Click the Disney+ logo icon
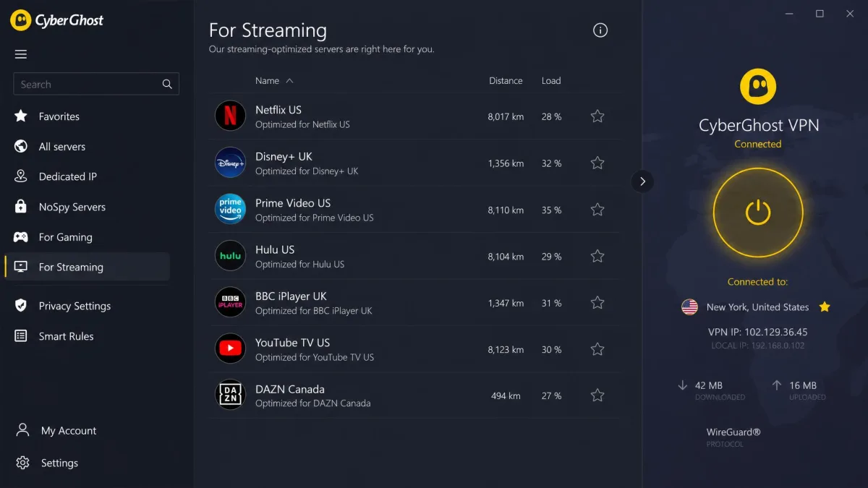 [230, 163]
